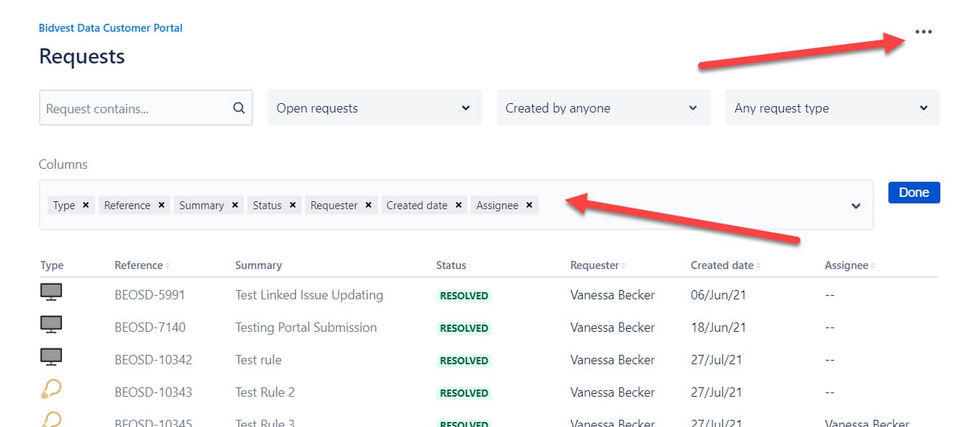Click the search magnifier icon

tap(239, 108)
